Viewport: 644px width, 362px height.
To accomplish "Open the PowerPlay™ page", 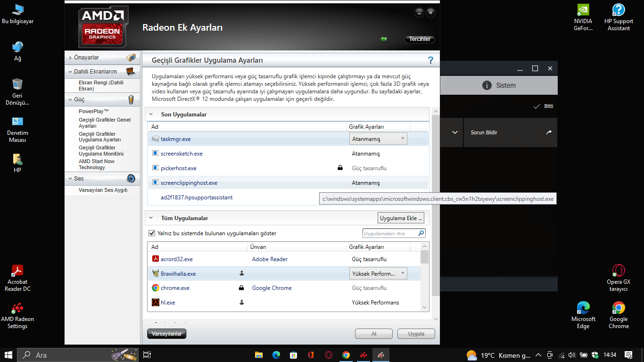I will tap(94, 111).
